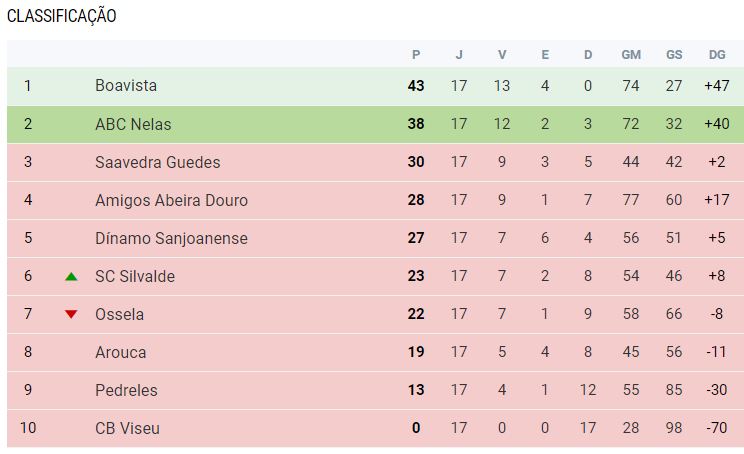Click the Amigos Abeira Douro team name
The image size is (744, 454).
171,200
